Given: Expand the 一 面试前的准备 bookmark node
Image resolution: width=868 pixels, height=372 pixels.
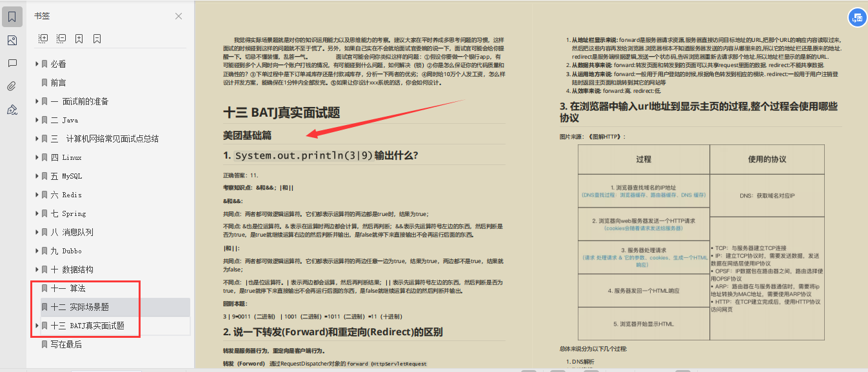Looking at the screenshot, I should [x=37, y=101].
